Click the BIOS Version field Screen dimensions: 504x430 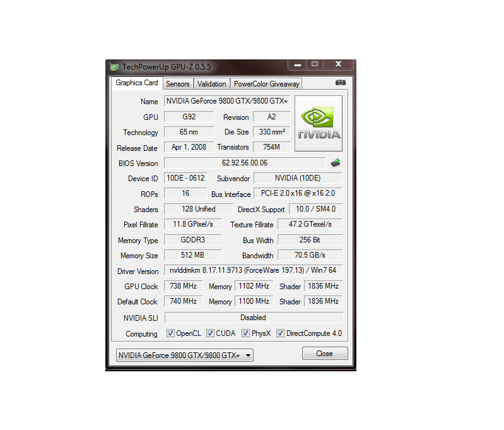(x=245, y=163)
